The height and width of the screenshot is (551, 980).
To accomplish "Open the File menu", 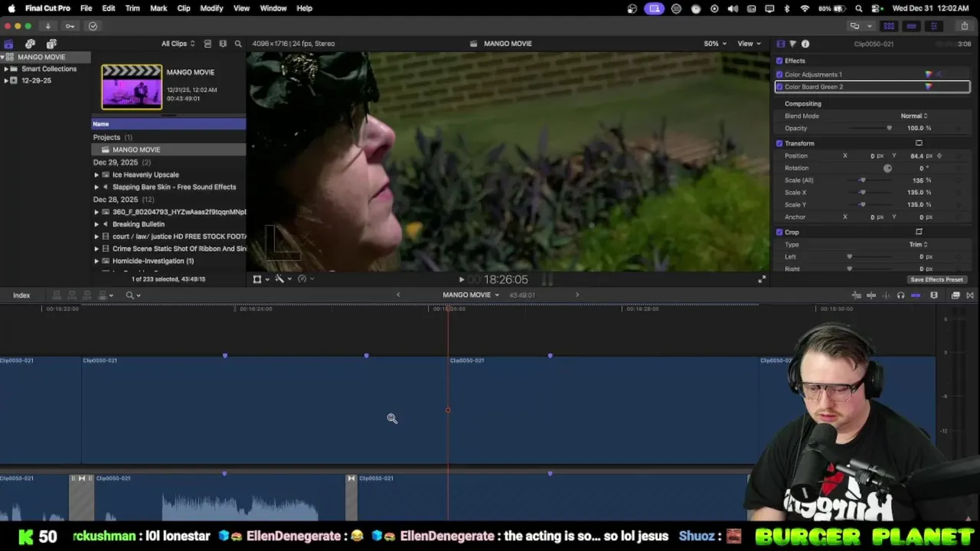I will [x=87, y=8].
